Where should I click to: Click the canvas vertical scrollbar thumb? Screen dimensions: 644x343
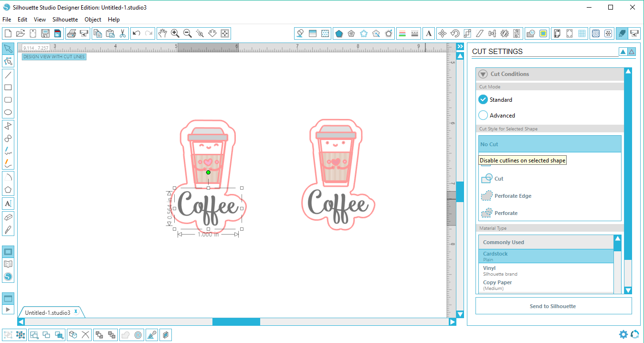point(460,192)
